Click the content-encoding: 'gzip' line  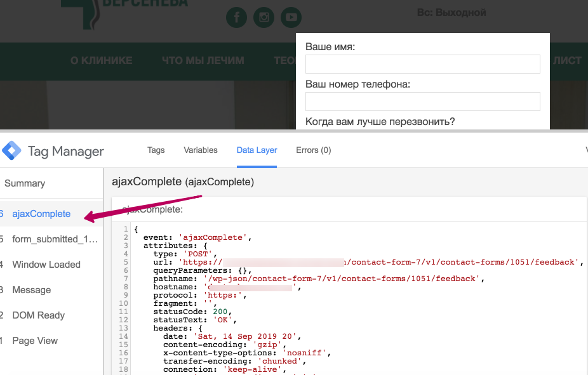point(225,345)
